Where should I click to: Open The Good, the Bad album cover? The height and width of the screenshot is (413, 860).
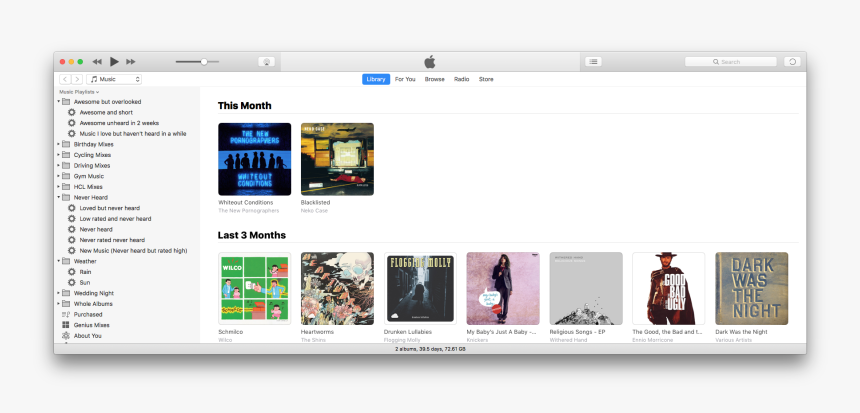[669, 288]
